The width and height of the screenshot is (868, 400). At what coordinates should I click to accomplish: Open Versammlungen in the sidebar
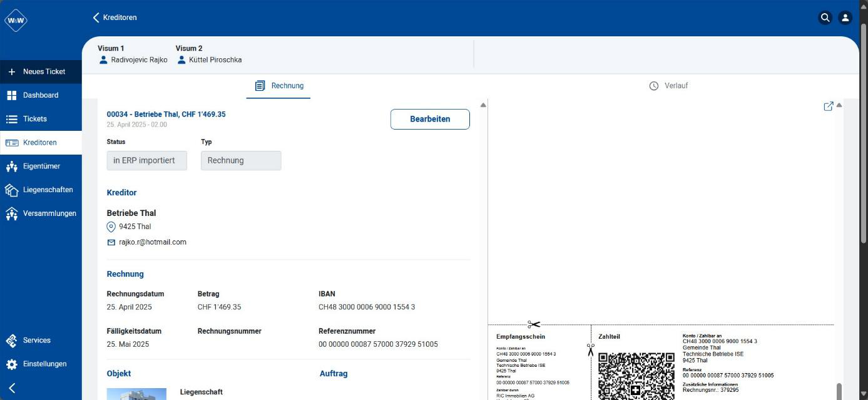coord(41,213)
